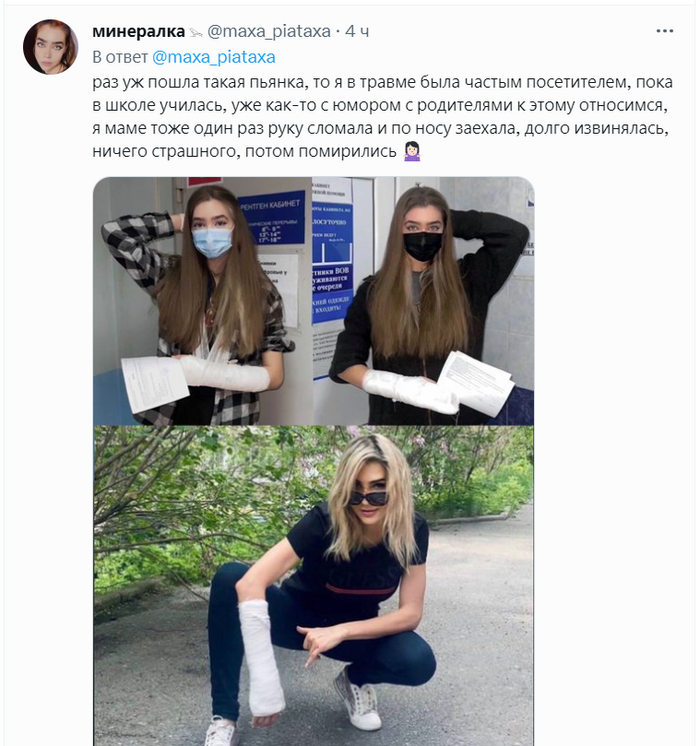Click the "4 ч" tweet timestamp
This screenshot has width=700, height=746.
click(357, 31)
